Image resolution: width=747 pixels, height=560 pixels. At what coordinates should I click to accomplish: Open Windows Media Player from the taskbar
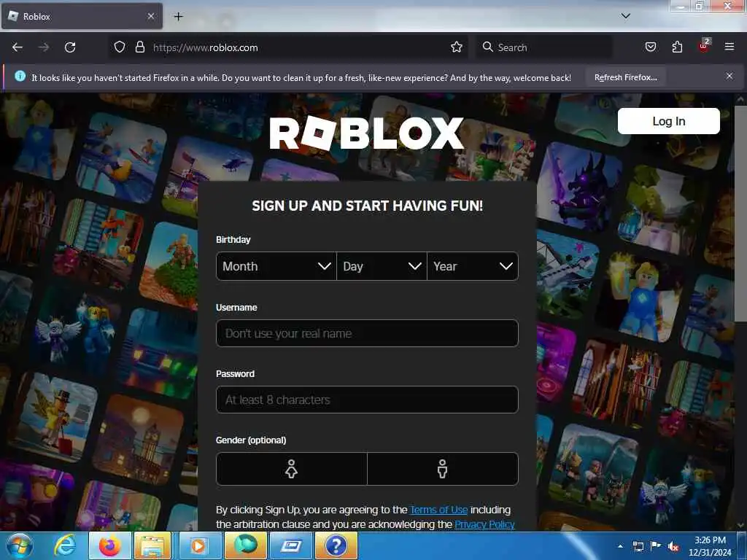pyautogui.click(x=198, y=545)
